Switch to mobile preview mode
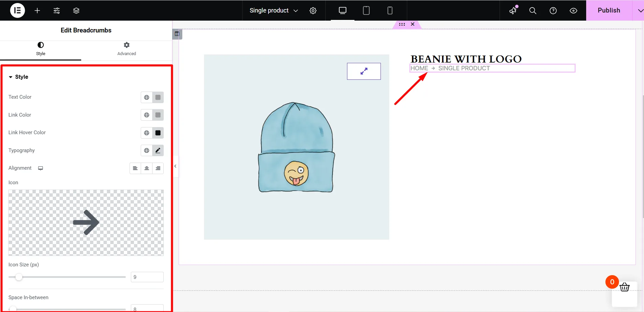This screenshot has height=312, width=644. click(390, 10)
